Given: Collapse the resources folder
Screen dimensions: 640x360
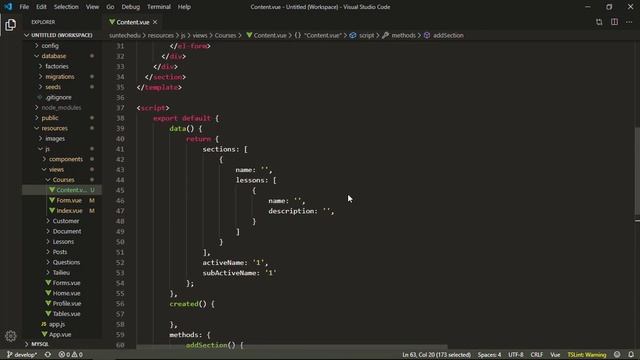Looking at the screenshot, I should 54,128.
